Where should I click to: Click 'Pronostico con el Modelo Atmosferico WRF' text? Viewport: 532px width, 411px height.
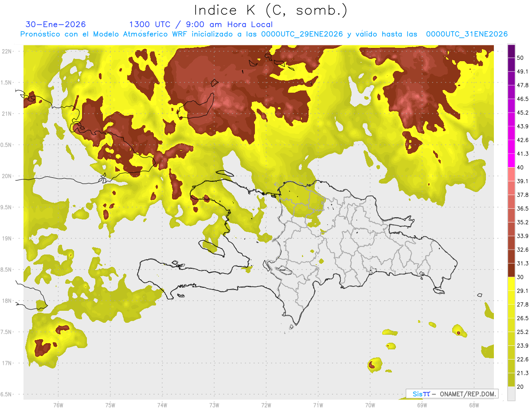104,34
